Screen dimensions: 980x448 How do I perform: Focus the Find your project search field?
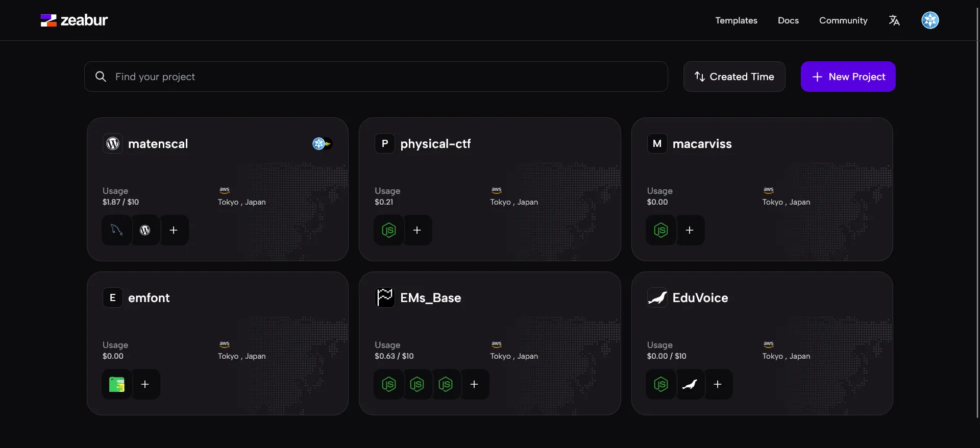pyautogui.click(x=376, y=77)
